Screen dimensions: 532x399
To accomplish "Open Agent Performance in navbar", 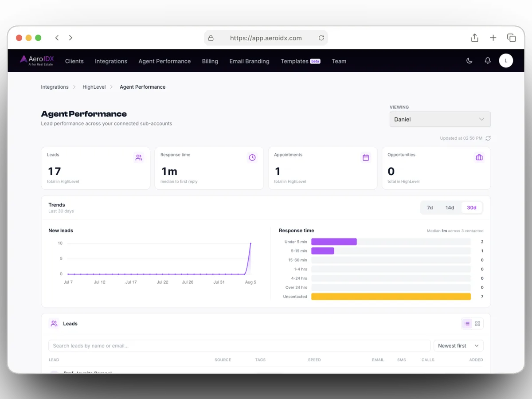I will click(164, 61).
